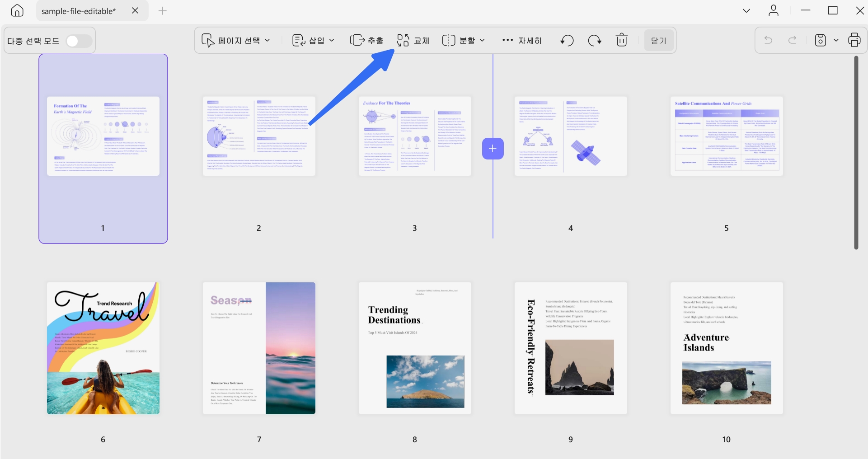Click the home icon
868x459 pixels.
(x=17, y=11)
